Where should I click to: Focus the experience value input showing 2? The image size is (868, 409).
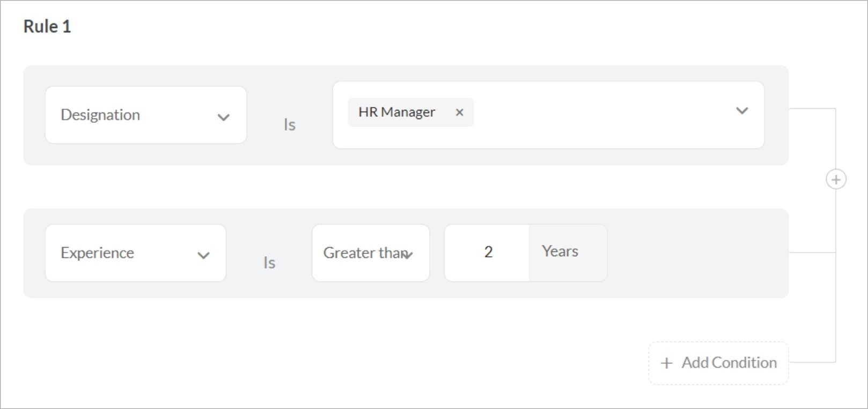488,252
